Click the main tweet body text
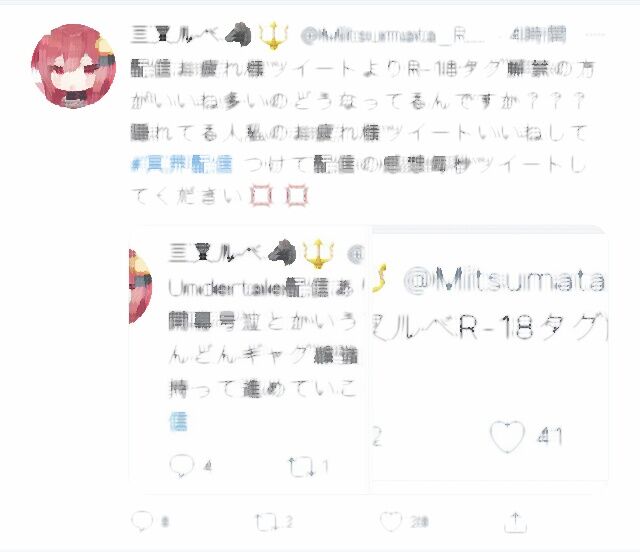The width and height of the screenshot is (640, 552). (361, 133)
